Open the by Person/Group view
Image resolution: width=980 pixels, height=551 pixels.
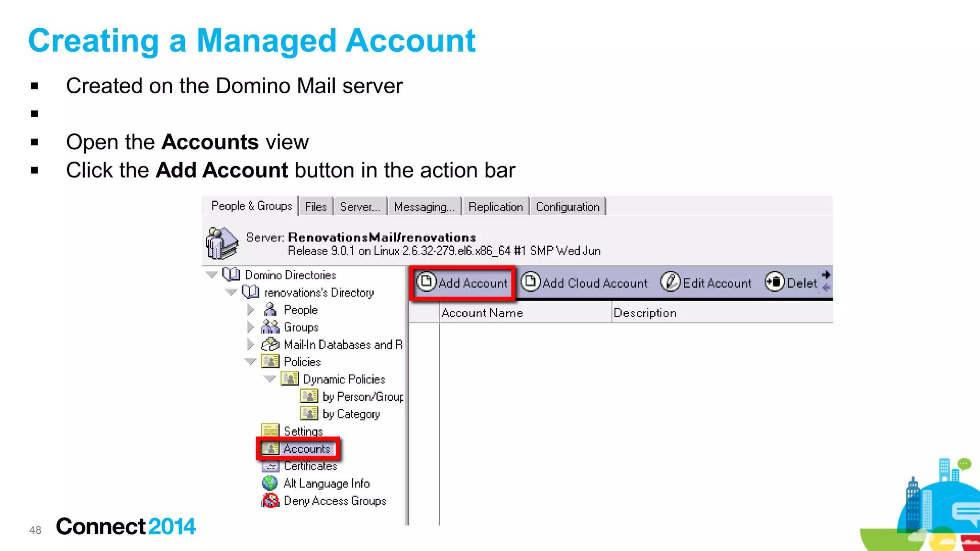point(363,397)
